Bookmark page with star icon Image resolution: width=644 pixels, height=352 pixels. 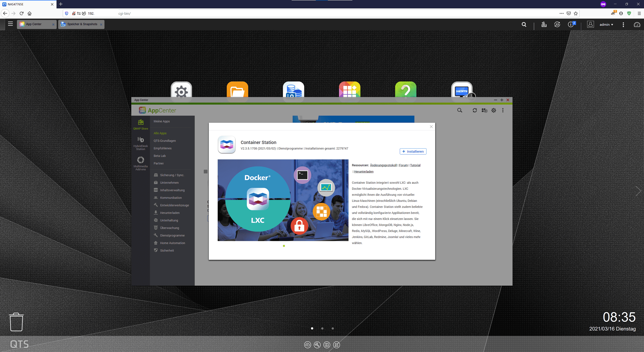576,13
